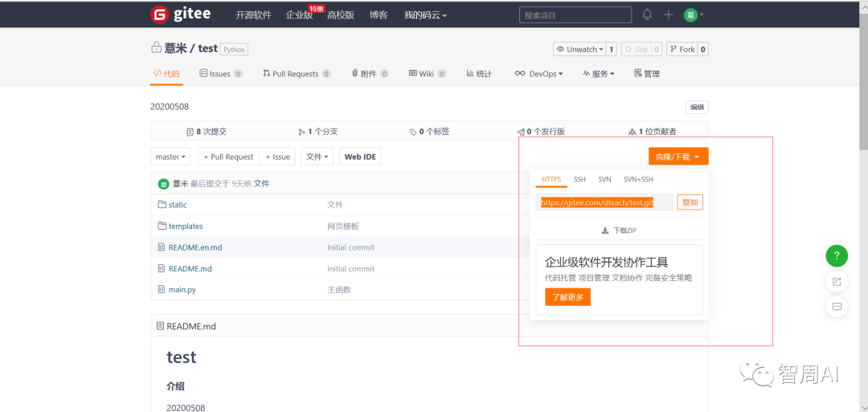Click the templates folder icon
Screen dimensions: 868x412
(162, 226)
